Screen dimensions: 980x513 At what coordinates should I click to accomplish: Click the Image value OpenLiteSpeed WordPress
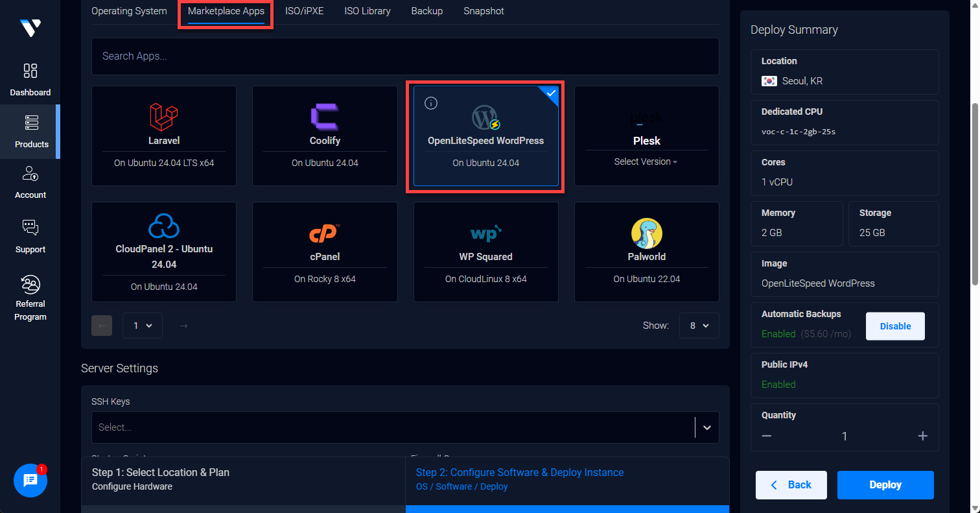[818, 283]
